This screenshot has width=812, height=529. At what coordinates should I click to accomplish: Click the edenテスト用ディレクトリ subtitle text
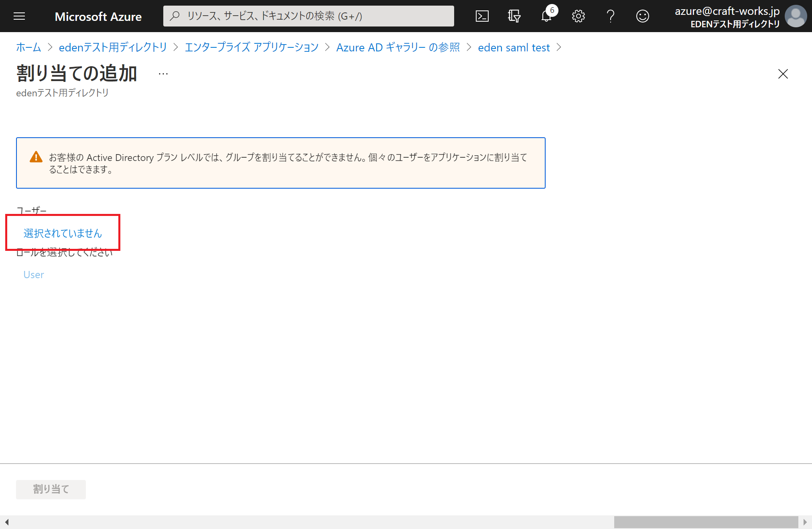[62, 93]
